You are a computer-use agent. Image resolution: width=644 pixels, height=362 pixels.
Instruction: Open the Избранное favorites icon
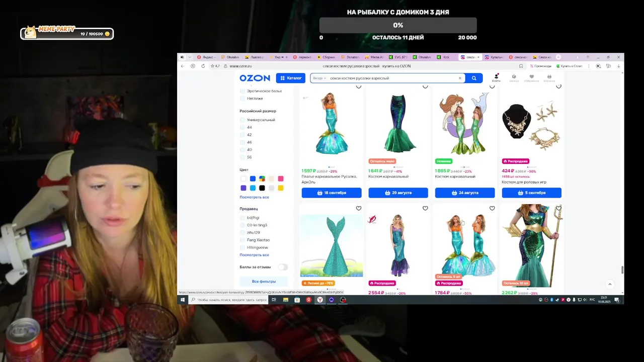pyautogui.click(x=531, y=77)
